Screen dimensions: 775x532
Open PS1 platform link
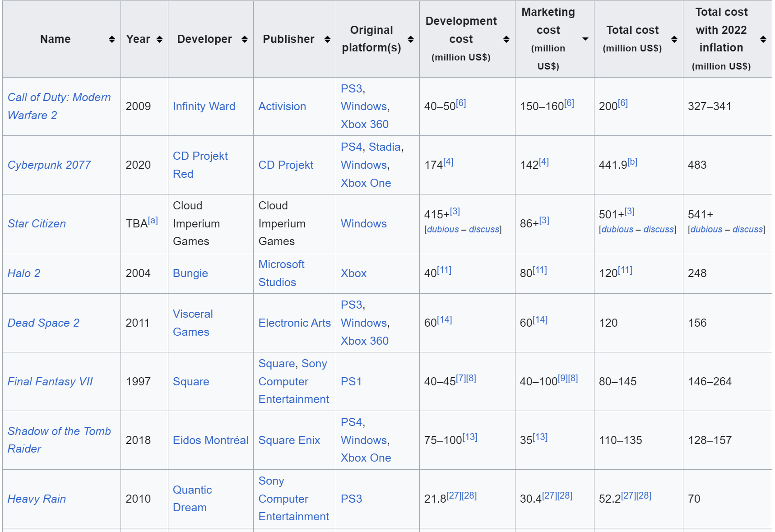click(x=351, y=382)
